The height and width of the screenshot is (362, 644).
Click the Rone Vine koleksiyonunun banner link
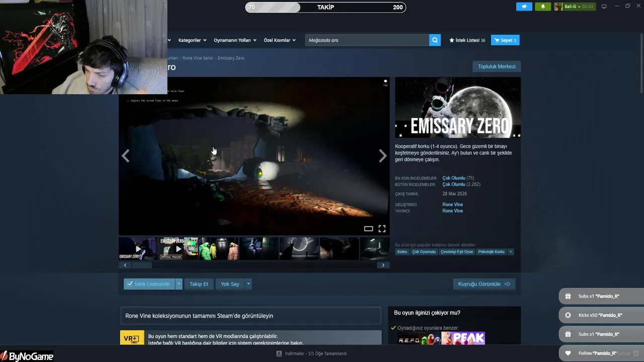click(250, 316)
